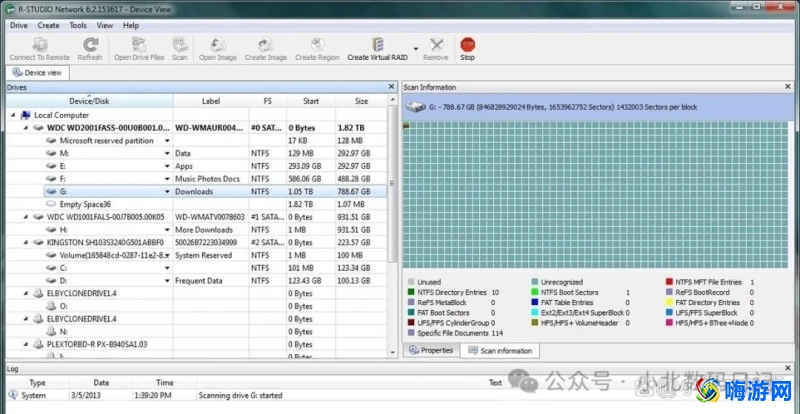Viewport: 800px width, 414px height.
Task: Click the optical drive icon next to O:
Action: [x=51, y=306]
